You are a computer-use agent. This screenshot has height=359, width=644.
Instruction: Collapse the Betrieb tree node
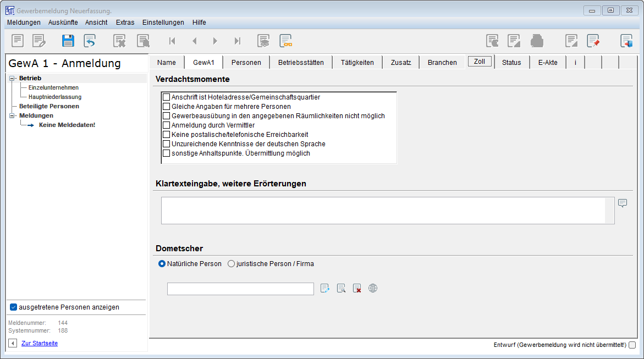(x=12, y=79)
